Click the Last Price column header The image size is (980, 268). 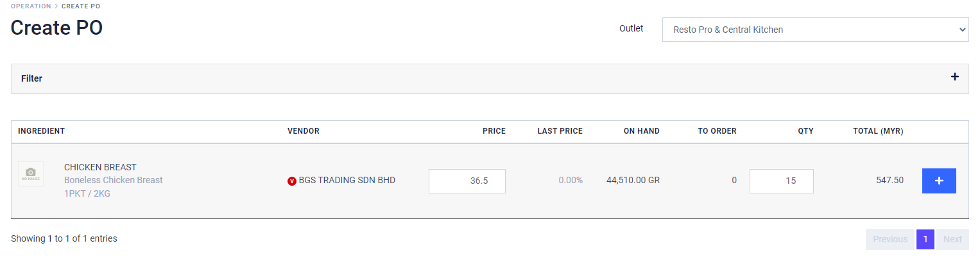pos(560,131)
